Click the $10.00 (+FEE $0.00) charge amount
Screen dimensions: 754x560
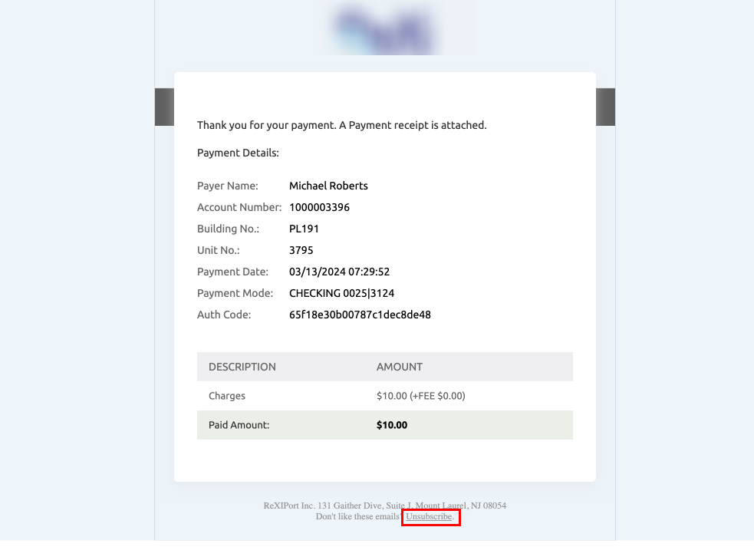tap(421, 396)
